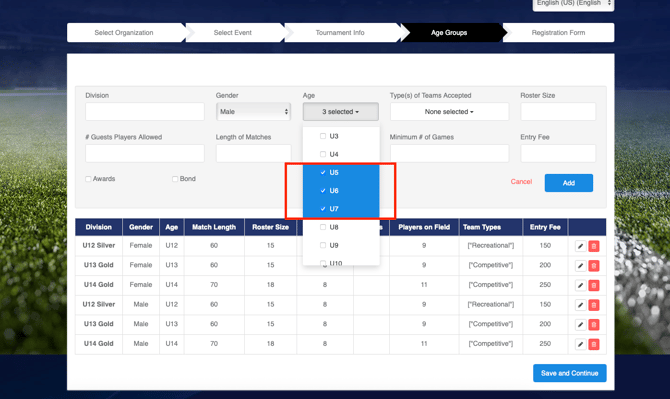Focus the Length of Matches field
The width and height of the screenshot is (670, 399).
[x=253, y=153]
